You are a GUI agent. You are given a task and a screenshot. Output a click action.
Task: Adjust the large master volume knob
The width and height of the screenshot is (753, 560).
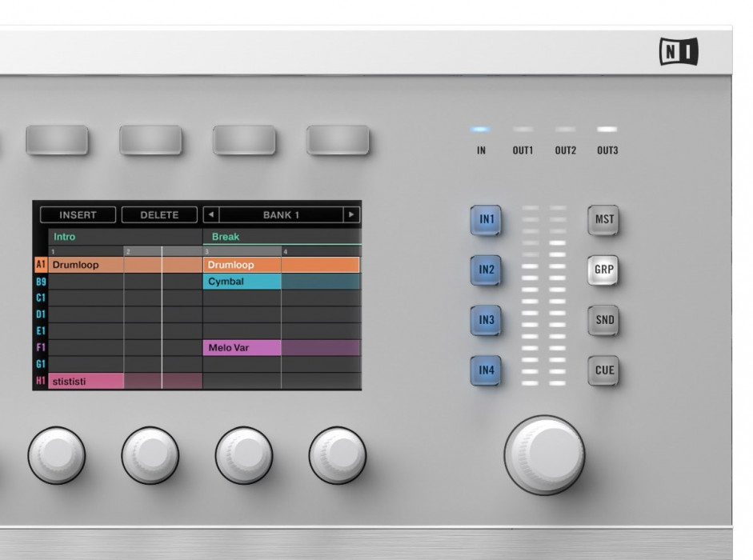click(x=544, y=456)
